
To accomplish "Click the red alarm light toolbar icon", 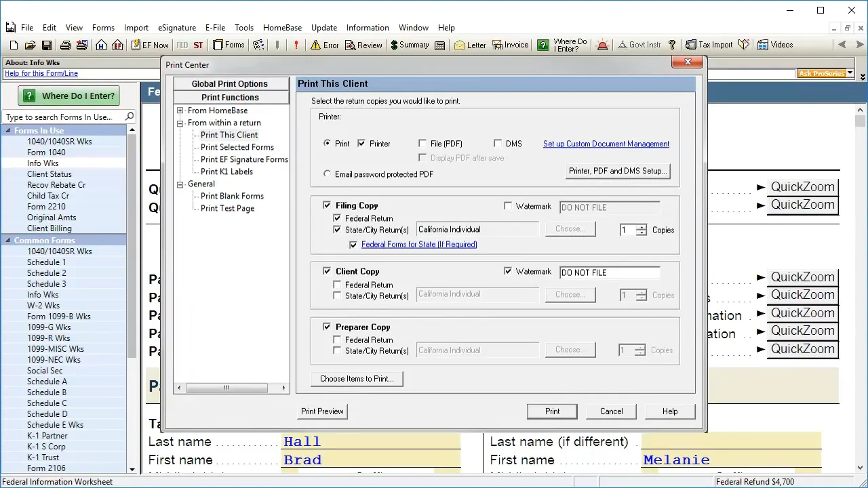I will 602,45.
